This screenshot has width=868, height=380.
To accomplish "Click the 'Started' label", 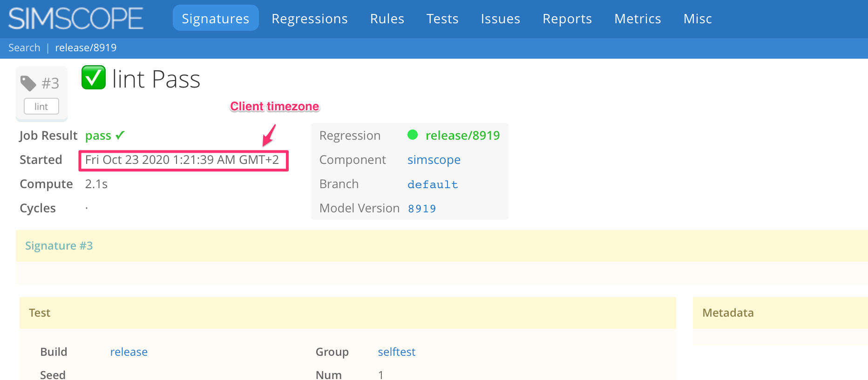I will pos(41,160).
